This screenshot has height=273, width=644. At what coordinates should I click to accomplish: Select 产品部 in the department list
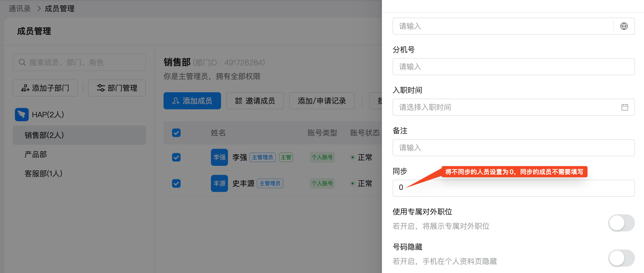36,154
